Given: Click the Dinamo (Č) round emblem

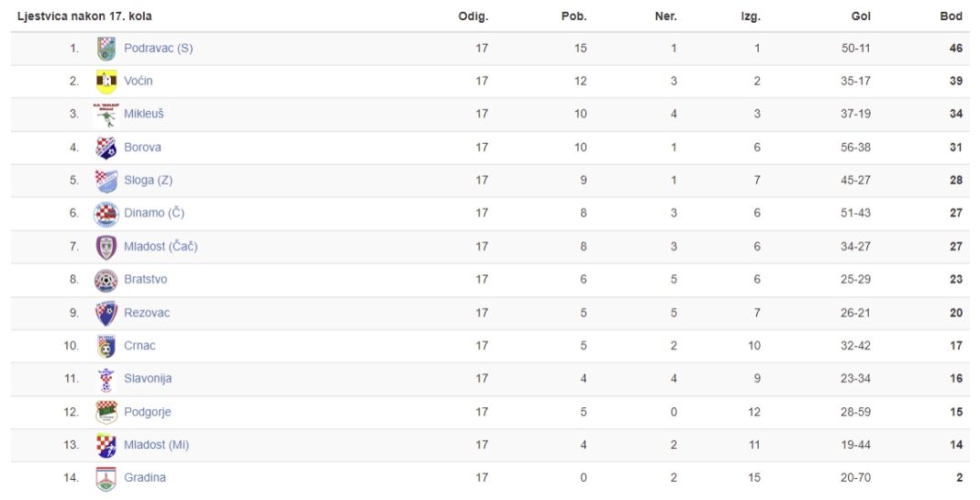Looking at the screenshot, I should (106, 214).
